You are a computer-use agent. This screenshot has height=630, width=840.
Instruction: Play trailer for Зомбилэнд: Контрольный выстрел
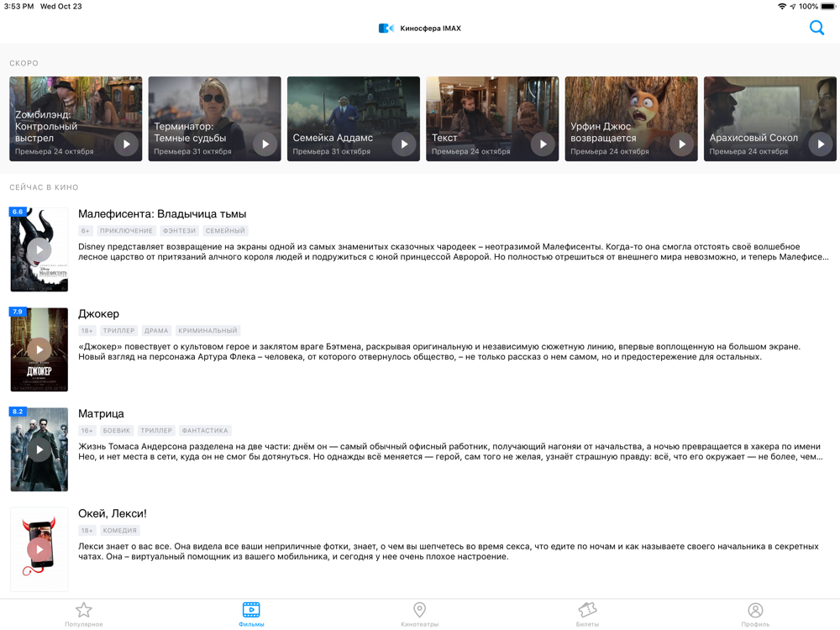pos(127,144)
